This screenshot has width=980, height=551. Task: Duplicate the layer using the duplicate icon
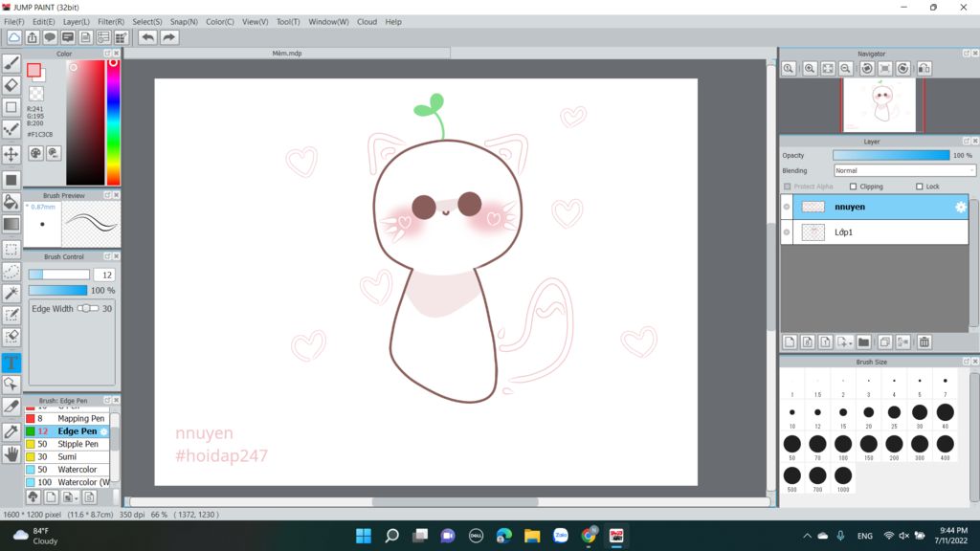pos(884,342)
